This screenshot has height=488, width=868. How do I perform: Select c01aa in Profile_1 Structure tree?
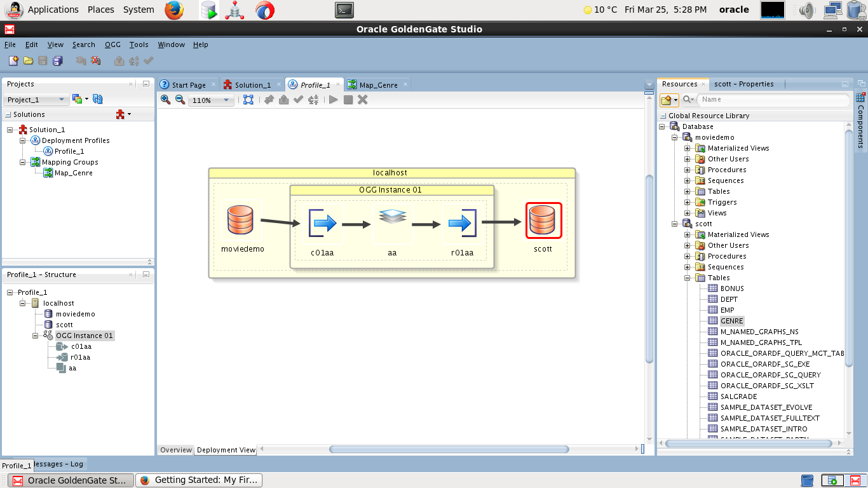pos(81,346)
